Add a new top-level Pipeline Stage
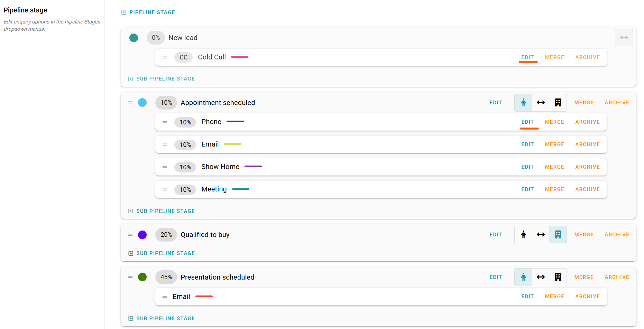Screen dimensions: 644x329 [148, 12]
